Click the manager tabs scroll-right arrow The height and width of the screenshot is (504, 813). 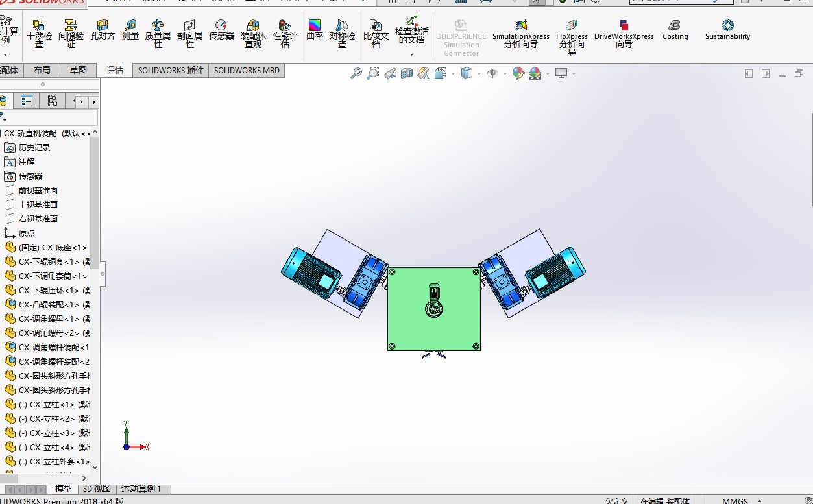click(94, 102)
